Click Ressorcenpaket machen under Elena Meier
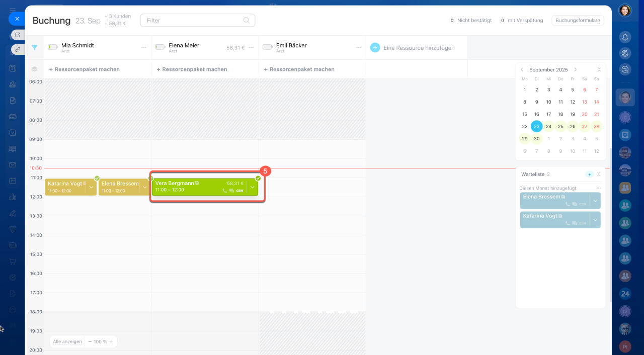 [x=192, y=69]
